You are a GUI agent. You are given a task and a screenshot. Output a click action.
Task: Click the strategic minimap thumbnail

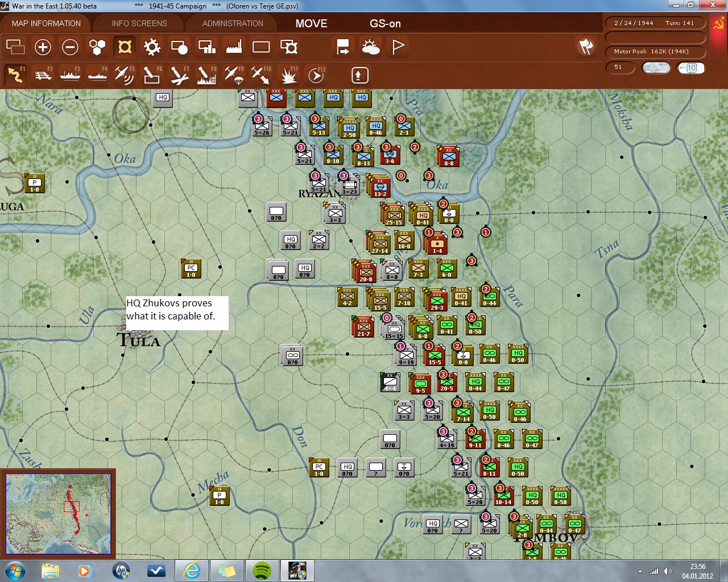point(58,514)
